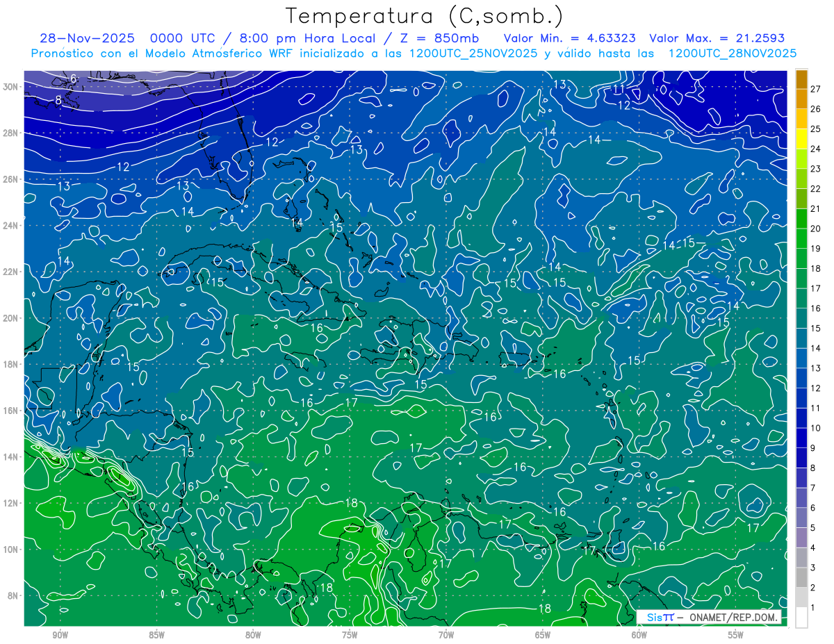
Task: Click the "19" label on the color legend
Action: coord(815,248)
